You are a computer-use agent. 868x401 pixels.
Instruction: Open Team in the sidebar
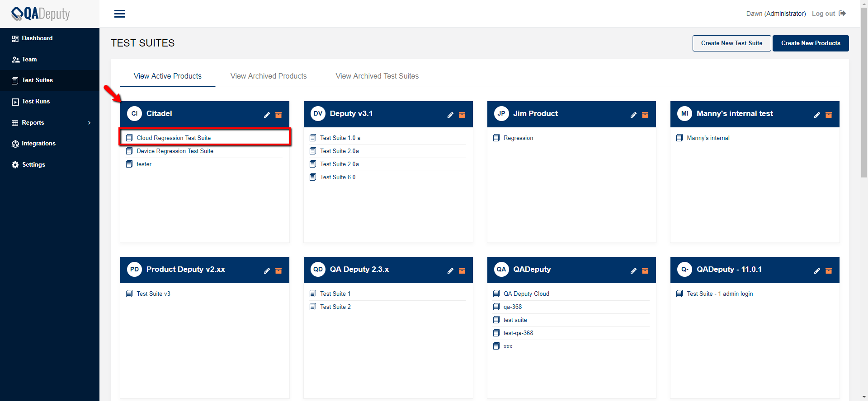pos(50,60)
